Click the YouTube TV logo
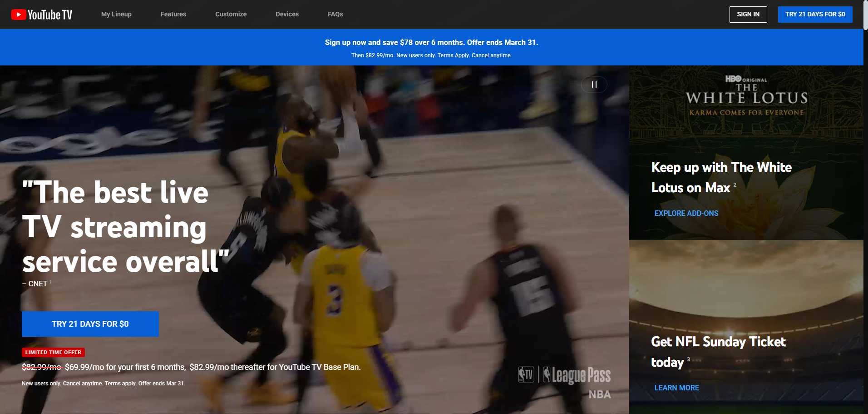868x414 pixels. pyautogui.click(x=42, y=15)
